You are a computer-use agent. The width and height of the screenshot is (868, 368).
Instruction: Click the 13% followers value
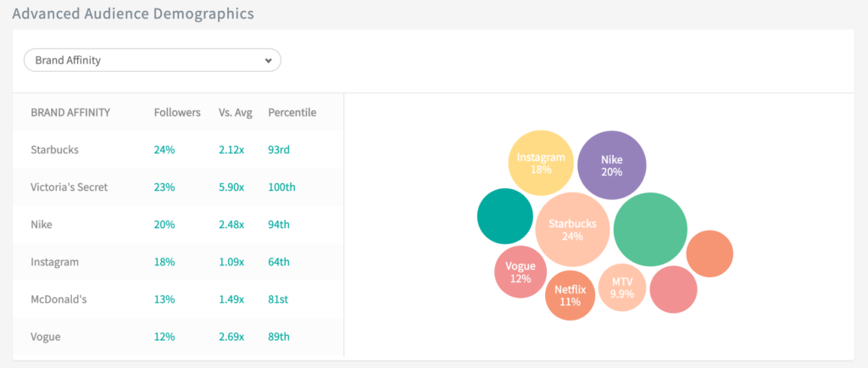[x=164, y=299]
